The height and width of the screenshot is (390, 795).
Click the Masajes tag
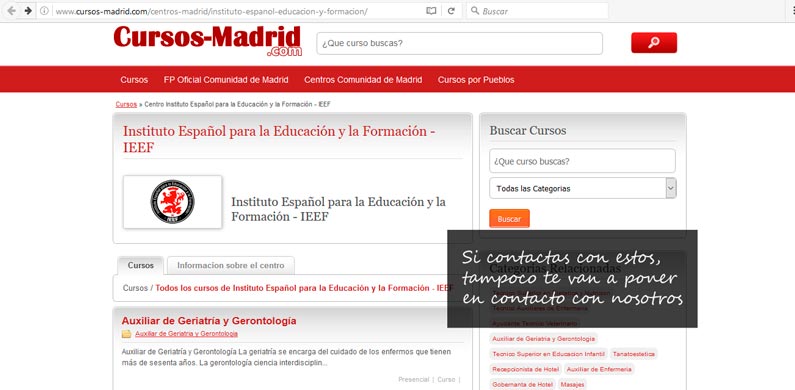click(x=572, y=384)
